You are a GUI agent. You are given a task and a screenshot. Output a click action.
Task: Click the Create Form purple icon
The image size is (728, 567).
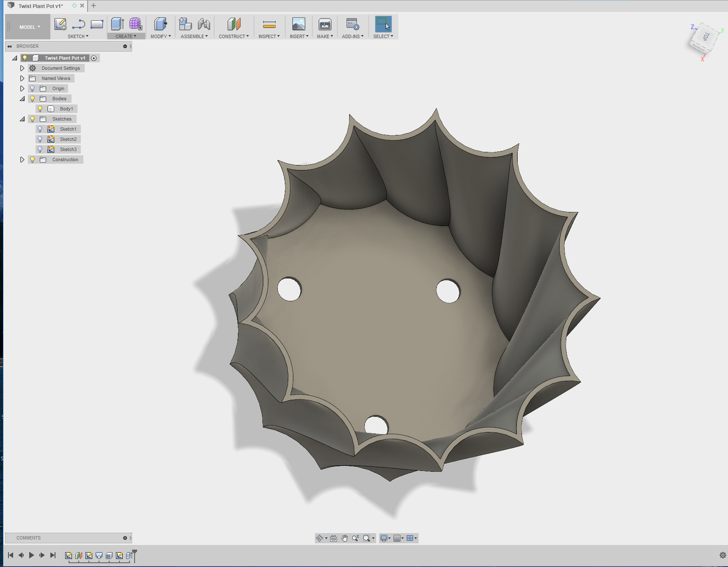click(x=135, y=24)
